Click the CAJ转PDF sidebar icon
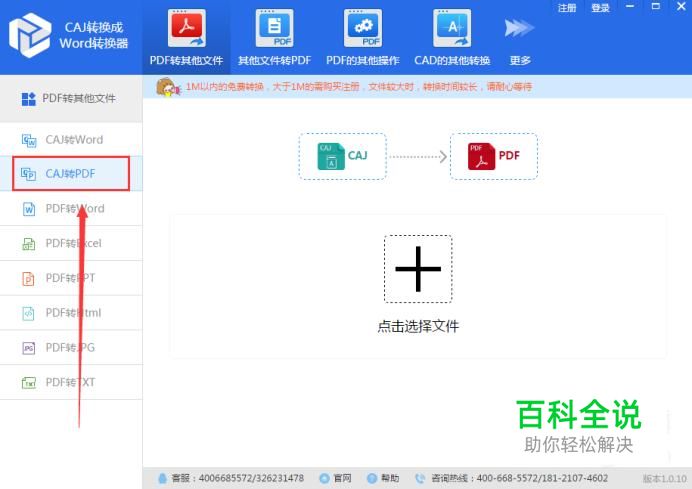This screenshot has height=489, width=692. point(29,174)
